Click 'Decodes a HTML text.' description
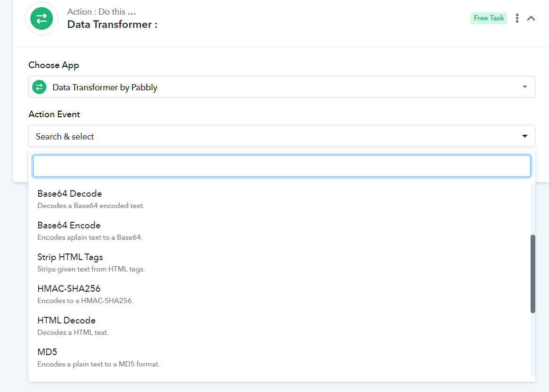The height and width of the screenshot is (392, 549). 73,332
